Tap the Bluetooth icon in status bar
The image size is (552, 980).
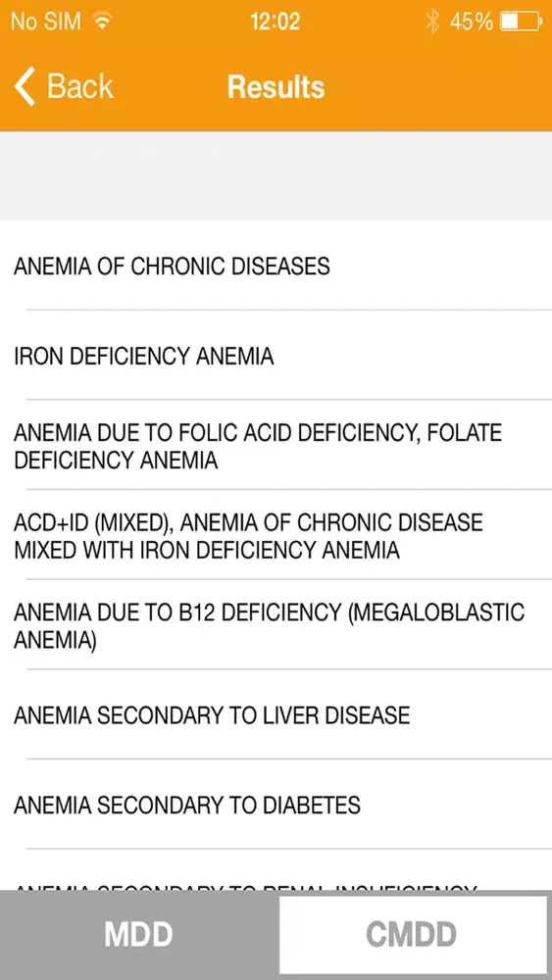coord(432,22)
